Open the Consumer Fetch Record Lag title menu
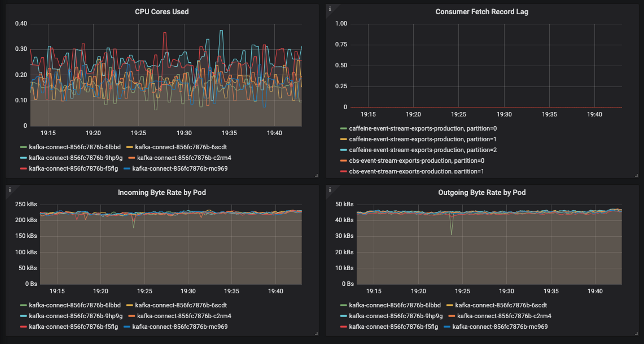Image resolution: width=644 pixels, height=344 pixels. tap(481, 12)
